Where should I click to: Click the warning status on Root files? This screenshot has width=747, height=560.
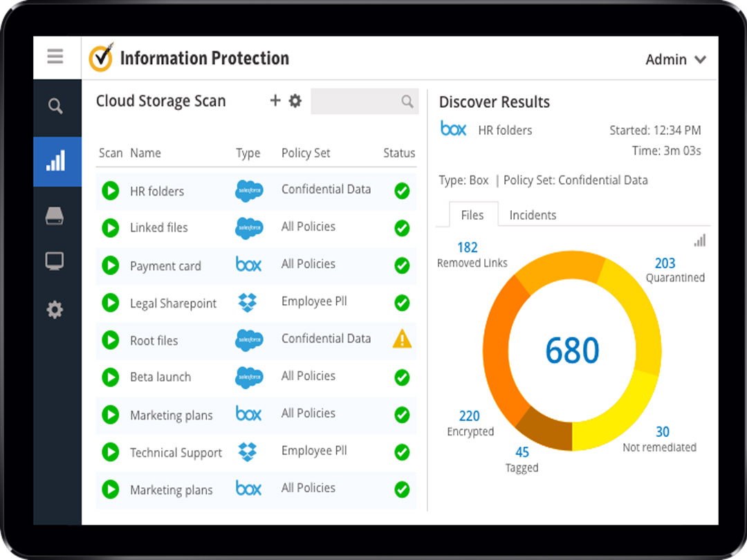point(402,339)
